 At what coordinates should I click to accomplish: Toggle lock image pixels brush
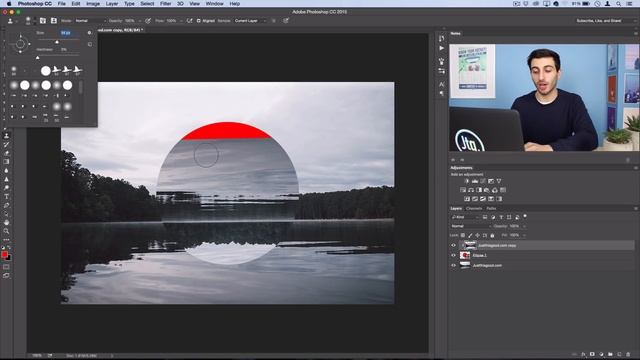pos(470,235)
